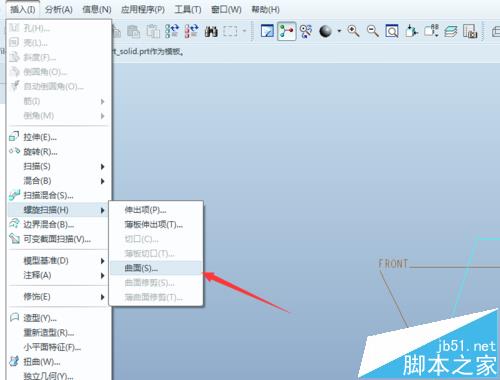
Task: Open the 应用程序(P) menu
Action: pyautogui.click(x=143, y=10)
